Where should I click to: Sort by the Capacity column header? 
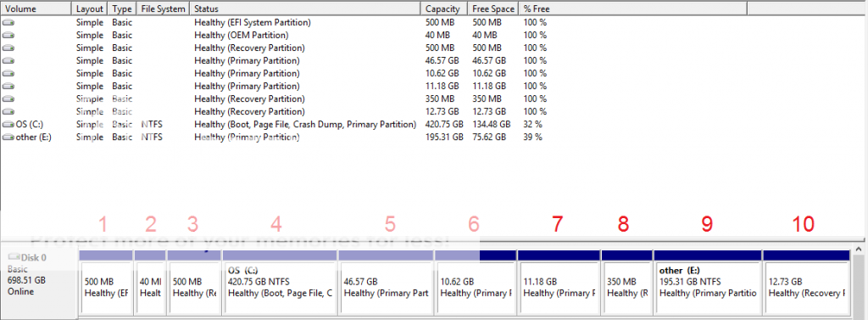444,8
